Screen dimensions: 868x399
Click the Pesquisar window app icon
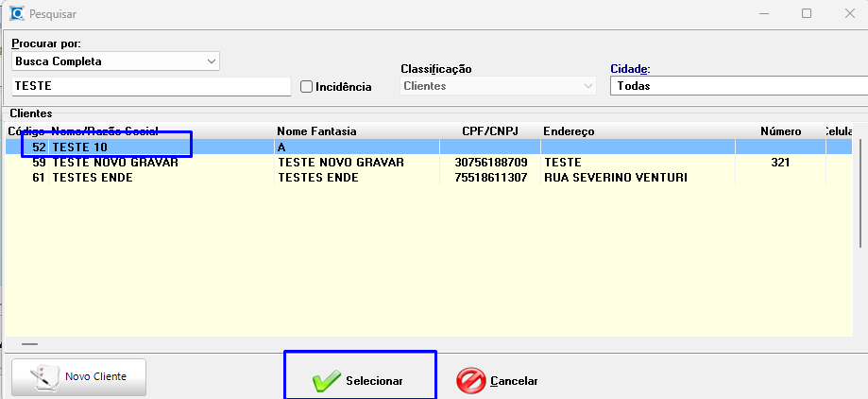pos(16,14)
